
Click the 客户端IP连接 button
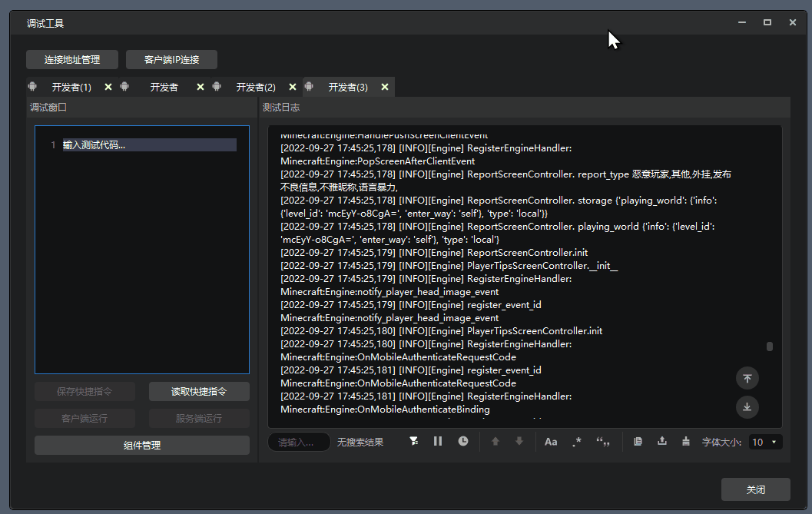(x=171, y=60)
